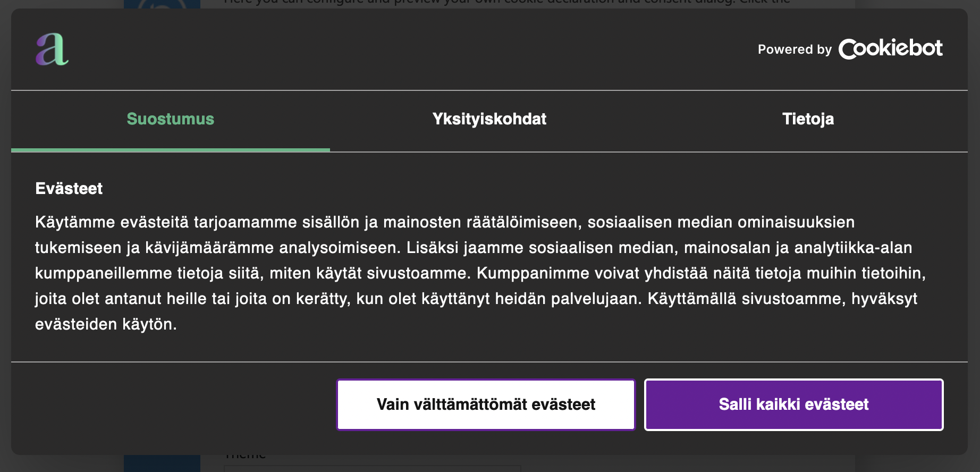Click the Cookiebot logo
980x472 pixels.
point(890,49)
